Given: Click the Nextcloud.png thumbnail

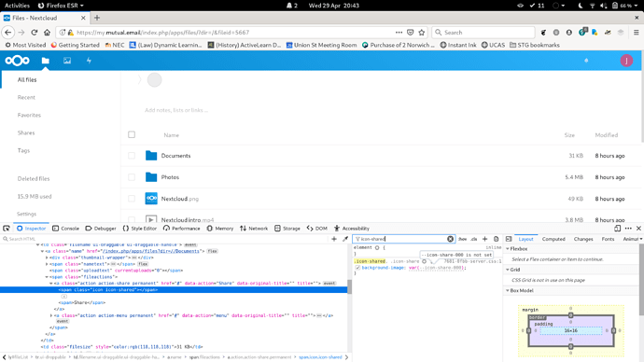Looking at the screenshot, I should pyautogui.click(x=151, y=199).
